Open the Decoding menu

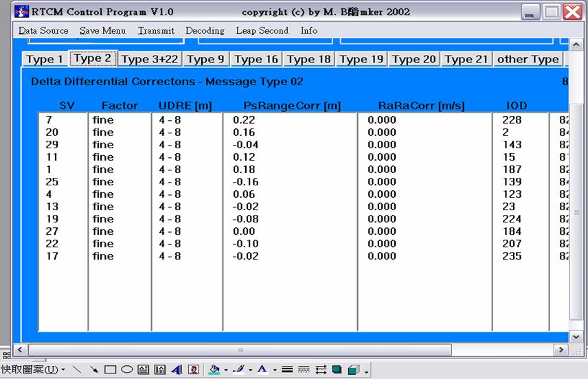[205, 31]
